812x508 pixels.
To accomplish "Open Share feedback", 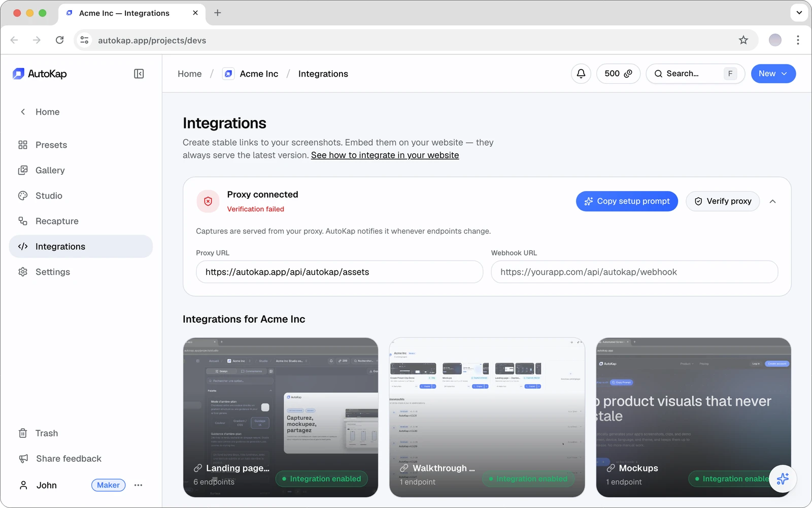I will [x=81, y=459].
